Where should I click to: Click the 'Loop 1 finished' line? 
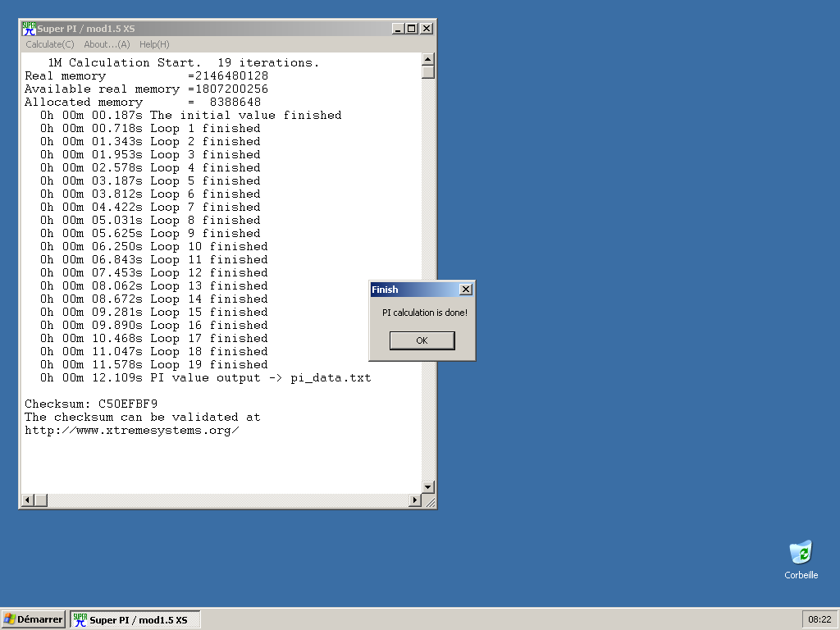pos(150,129)
